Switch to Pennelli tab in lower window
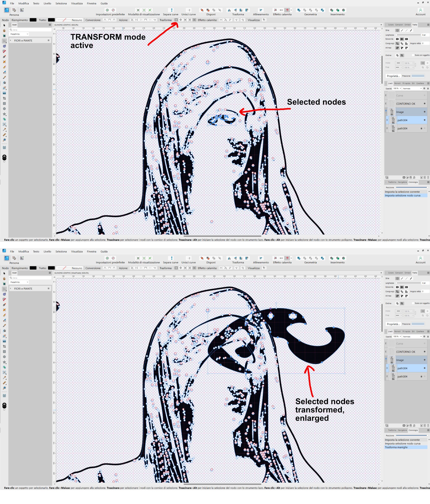430x504 pixels. pyautogui.click(x=397, y=331)
